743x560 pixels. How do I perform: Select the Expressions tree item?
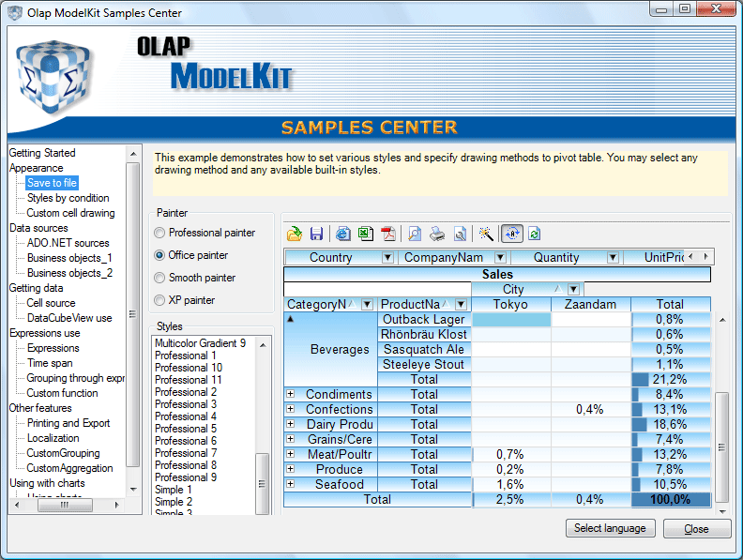[53, 348]
